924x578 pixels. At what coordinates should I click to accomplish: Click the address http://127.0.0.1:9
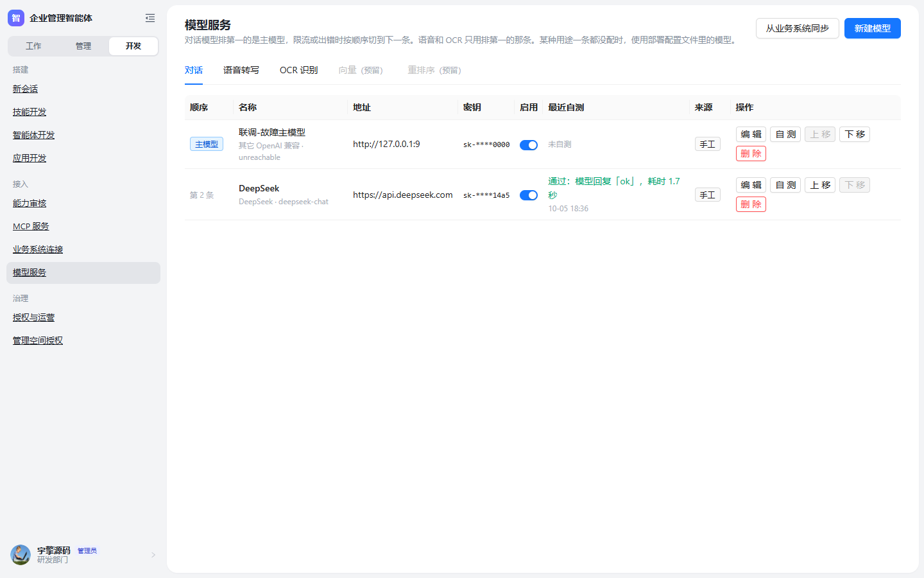[x=386, y=144]
